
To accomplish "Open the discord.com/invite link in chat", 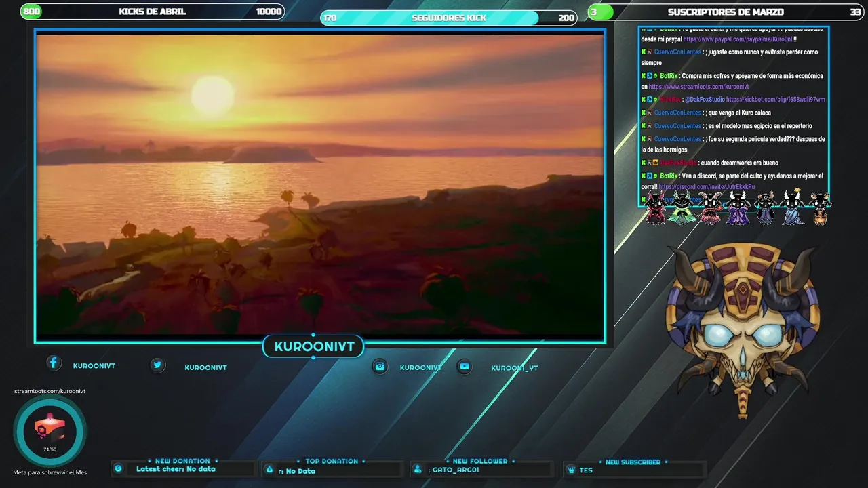I will [707, 187].
